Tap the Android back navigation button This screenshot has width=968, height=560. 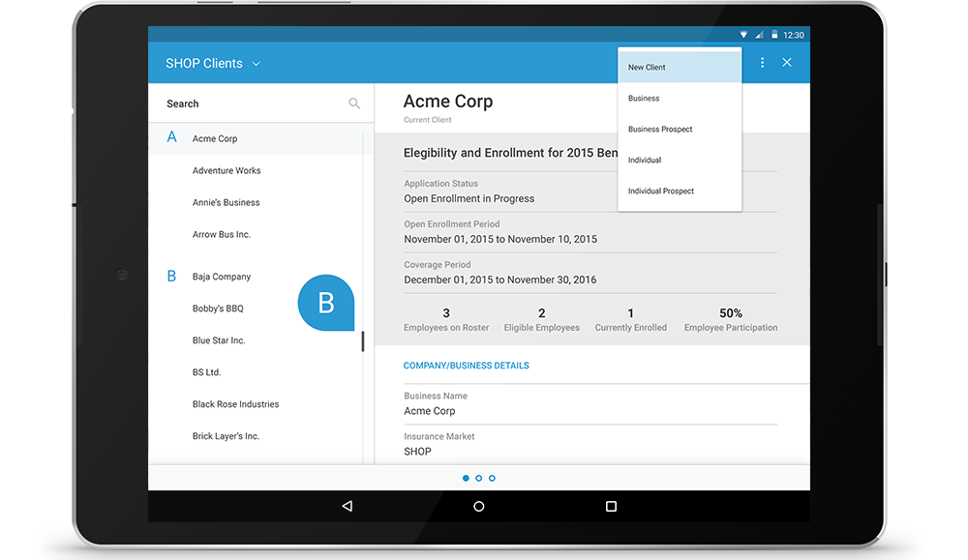click(347, 507)
